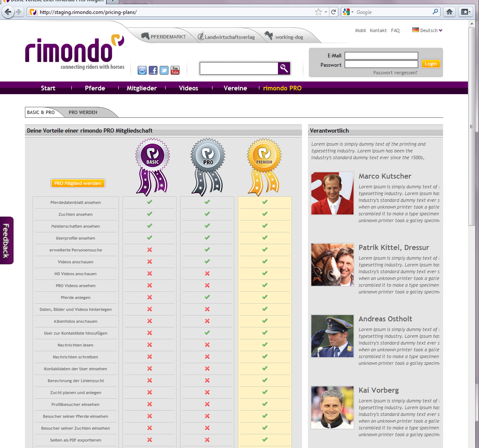Viewport: 479px width, 448px height.
Task: Open rimondo YouTube icon
Action: click(175, 70)
